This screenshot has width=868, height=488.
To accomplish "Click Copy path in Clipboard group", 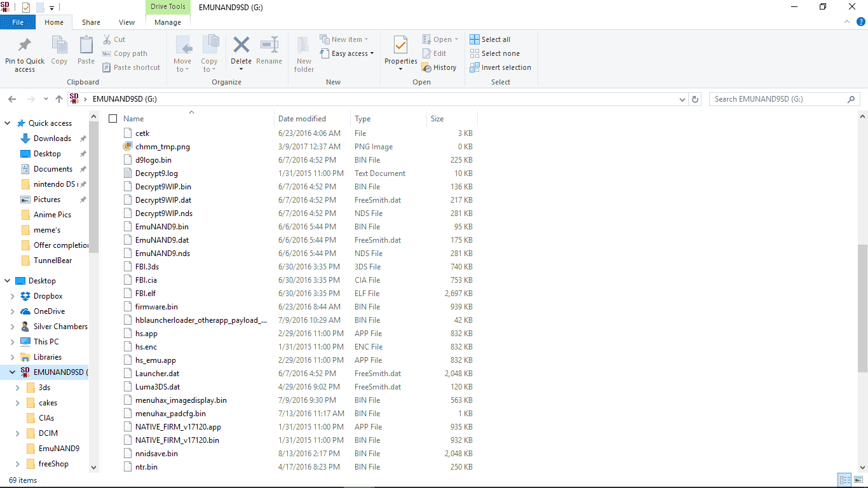I will [125, 53].
